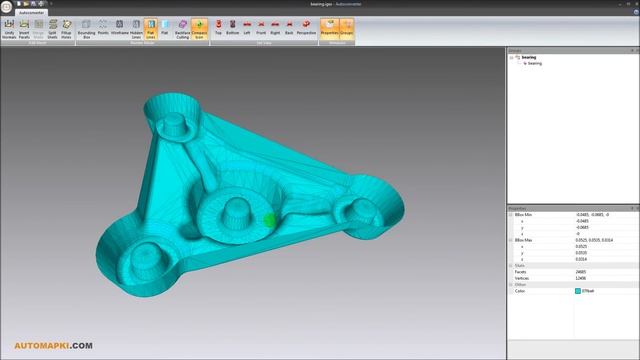Screen dimensions: 640x360
Task: Click the green marker on the bearing model
Action: point(269,220)
